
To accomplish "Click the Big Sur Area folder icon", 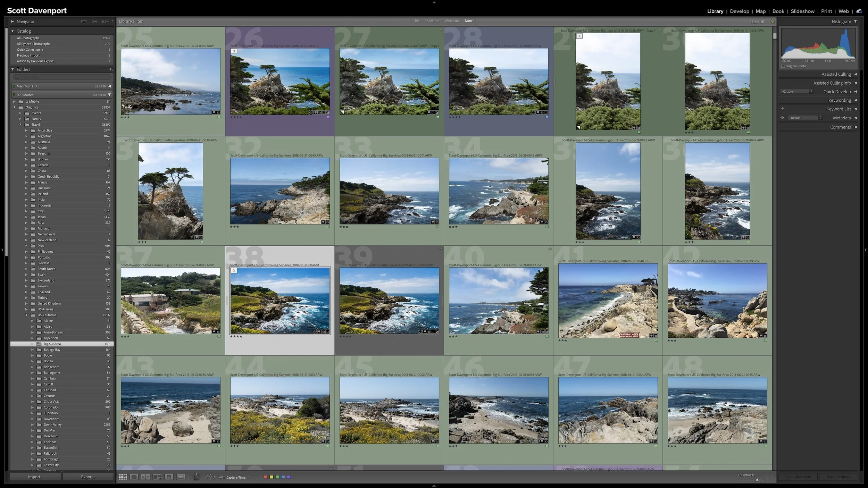I will point(39,344).
